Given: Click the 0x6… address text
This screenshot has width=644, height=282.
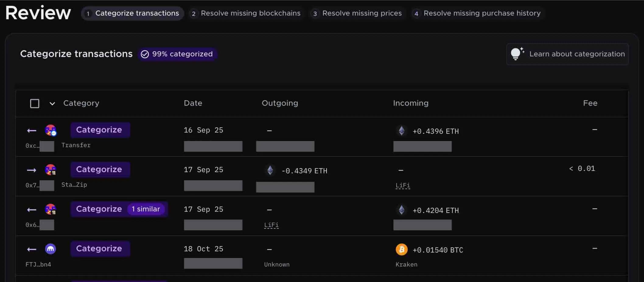Looking at the screenshot, I should (32, 225).
